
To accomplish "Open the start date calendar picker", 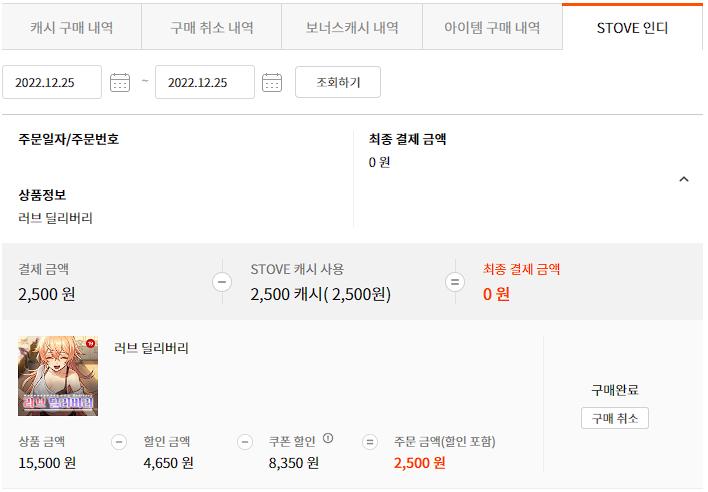I will (120, 82).
